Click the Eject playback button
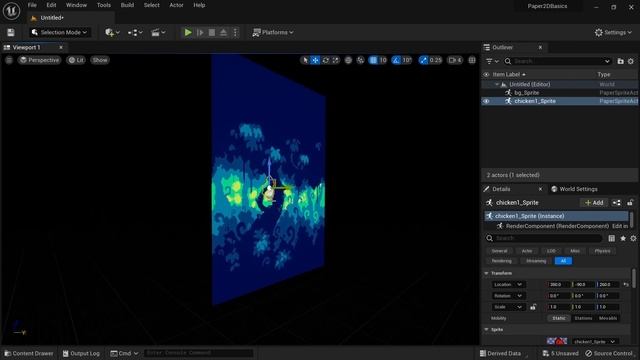640x360 pixels. (223, 32)
